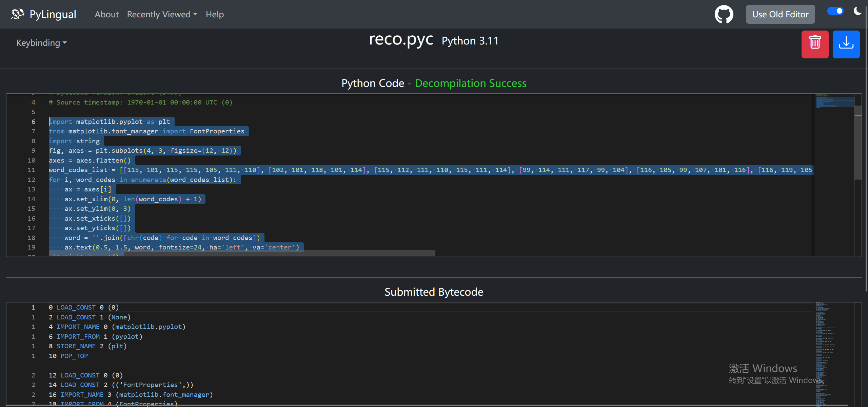Click the Python code editor minimap
This screenshot has width=868, height=407.
[x=835, y=102]
